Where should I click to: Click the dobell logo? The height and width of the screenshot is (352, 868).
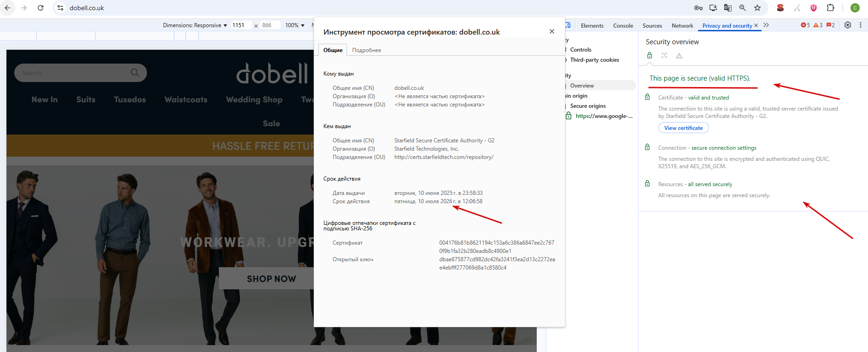[272, 74]
